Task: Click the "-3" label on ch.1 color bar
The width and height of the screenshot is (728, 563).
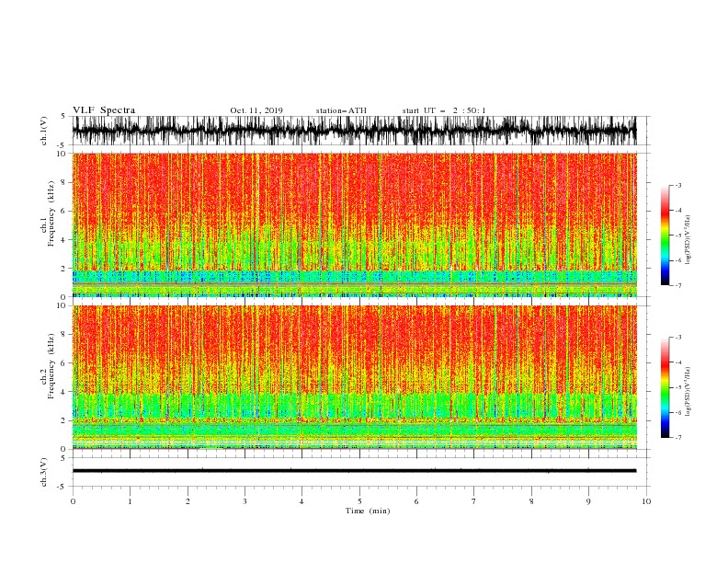Action: [x=678, y=185]
